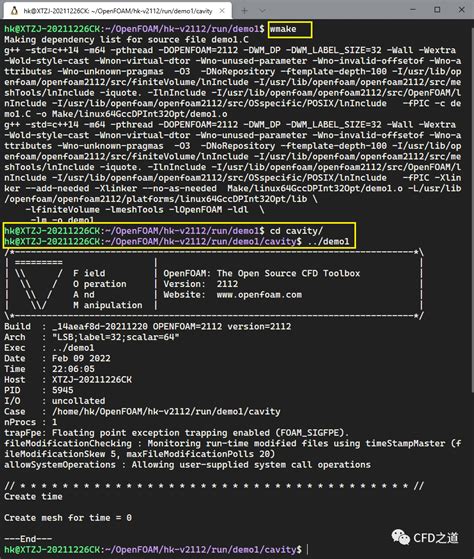Click the CFD之道 watermark text
Image resolution: width=474 pixels, height=559 pixels.
coord(436,538)
